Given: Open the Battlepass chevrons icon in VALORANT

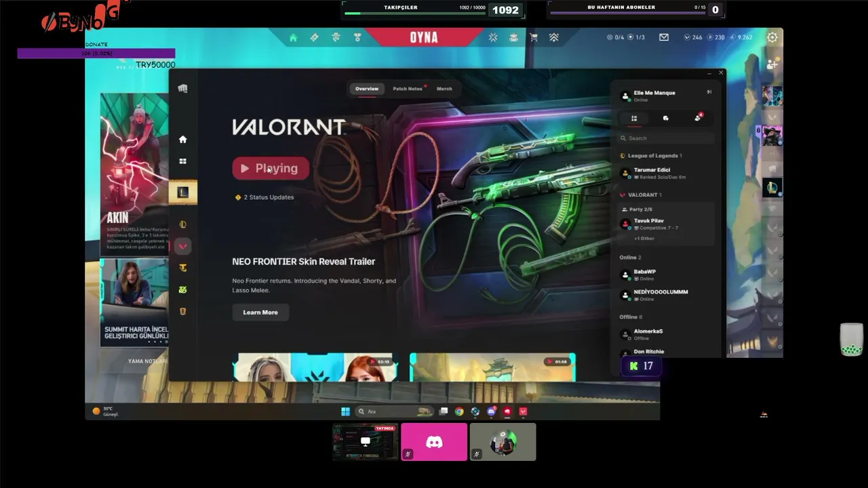Looking at the screenshot, I should point(554,38).
